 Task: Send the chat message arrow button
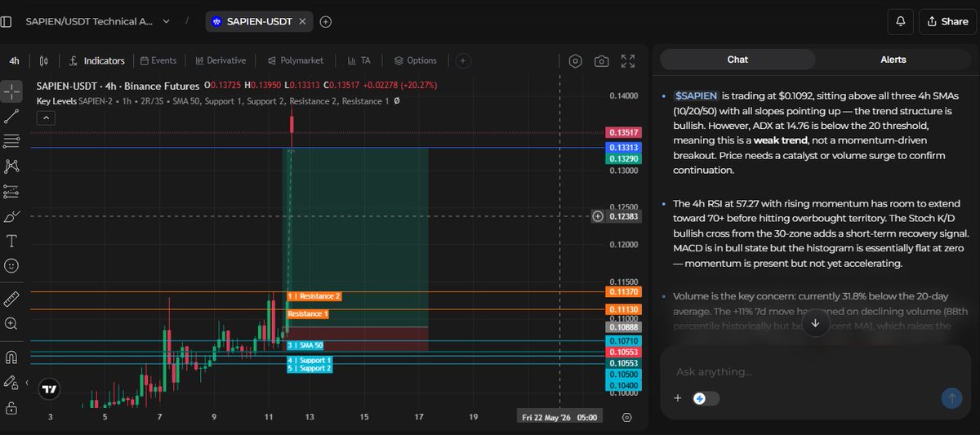(951, 397)
